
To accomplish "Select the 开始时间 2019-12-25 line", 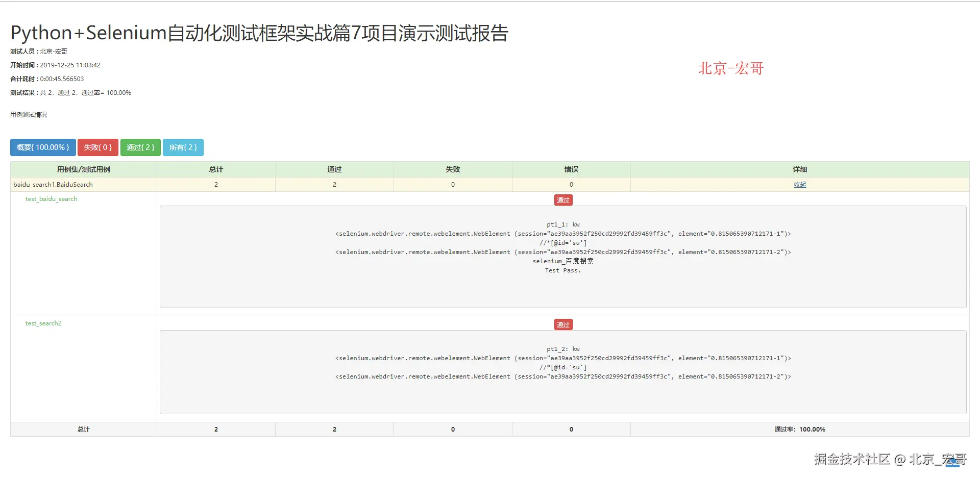I will [x=55, y=65].
